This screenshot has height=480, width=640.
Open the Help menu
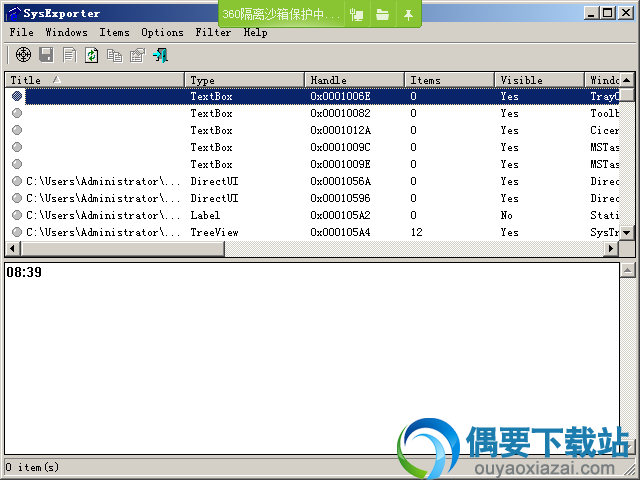[256, 32]
